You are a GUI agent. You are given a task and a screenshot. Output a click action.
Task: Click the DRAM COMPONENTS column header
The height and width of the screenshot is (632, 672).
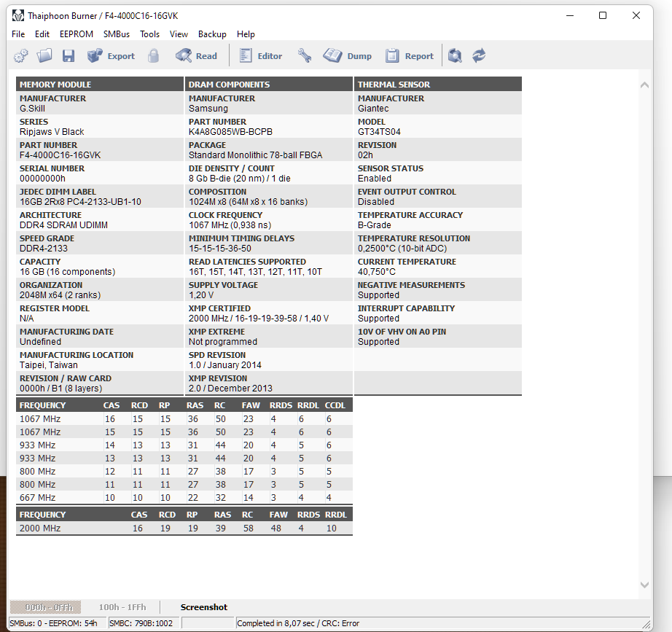click(269, 84)
